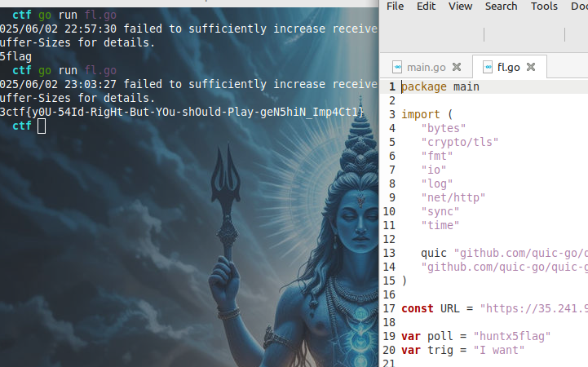The width and height of the screenshot is (588, 367).
Task: Click the "io" import string
Action: [434, 170]
